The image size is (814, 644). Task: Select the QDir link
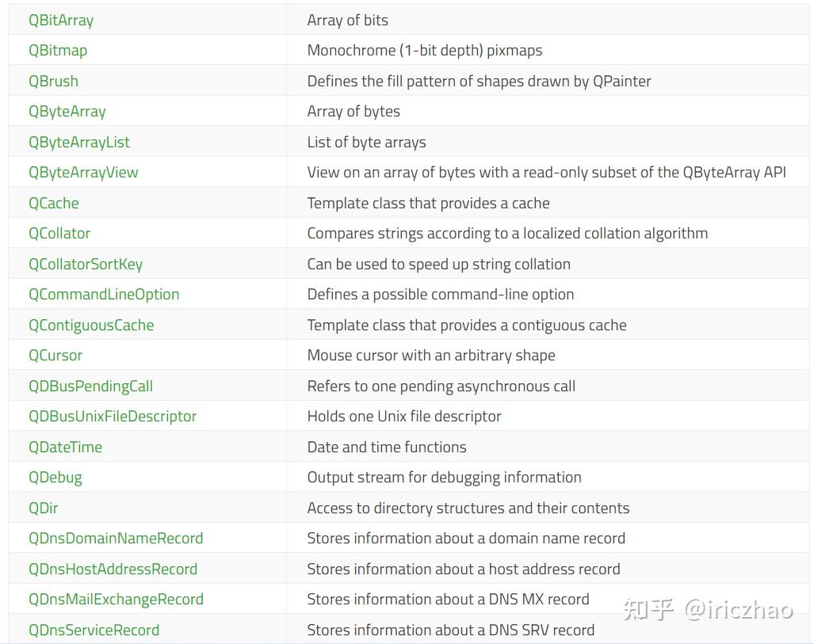tap(44, 508)
